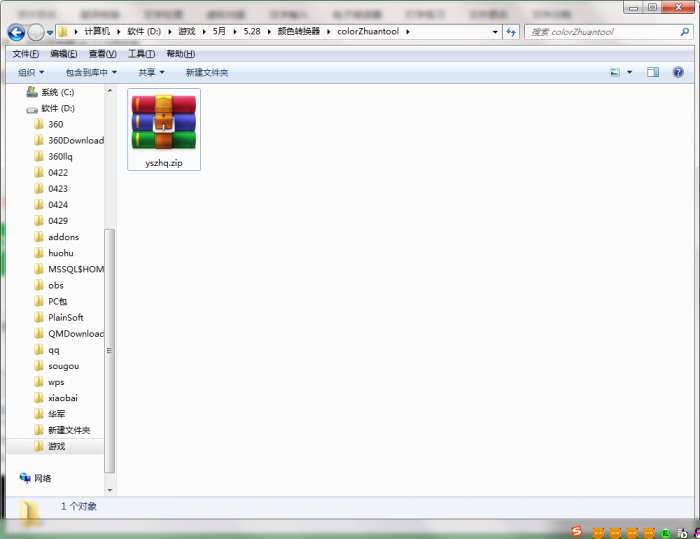Open the 包含到库中 dropdown
Image resolution: width=700 pixels, height=539 pixels.
(91, 72)
